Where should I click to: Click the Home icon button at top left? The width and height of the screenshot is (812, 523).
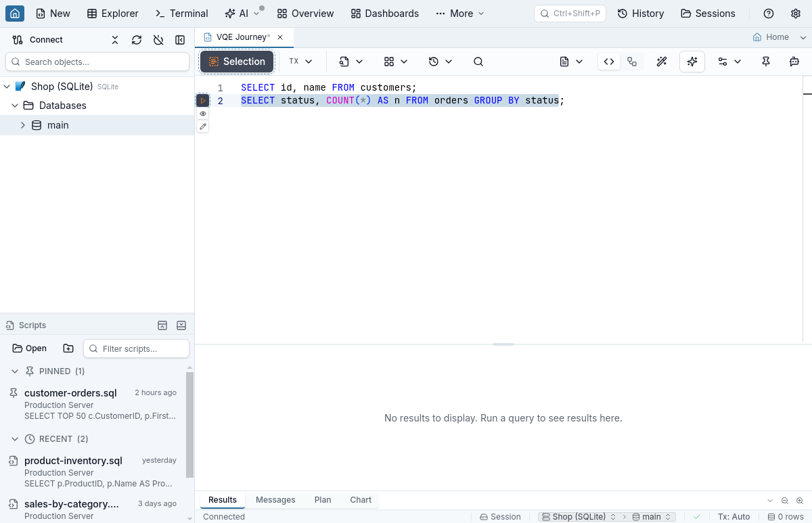click(15, 14)
